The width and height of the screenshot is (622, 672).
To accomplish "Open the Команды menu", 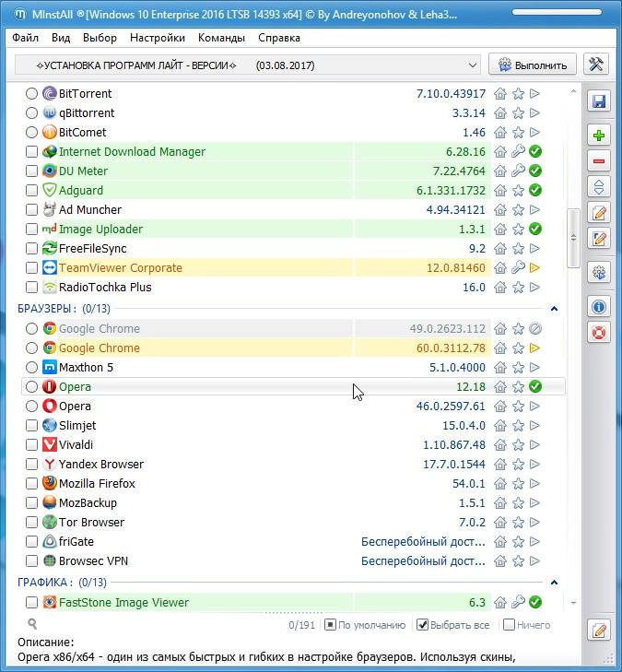I will [x=221, y=38].
